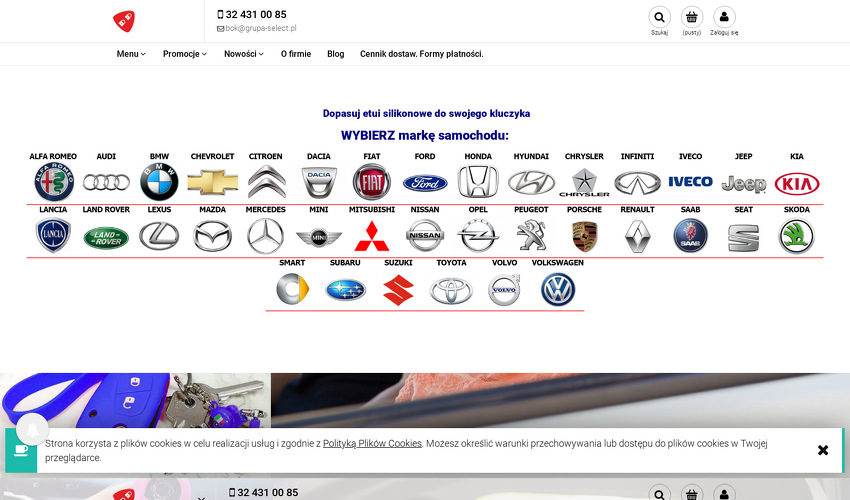Select the Alfa Romeo brand logo

[x=54, y=182]
